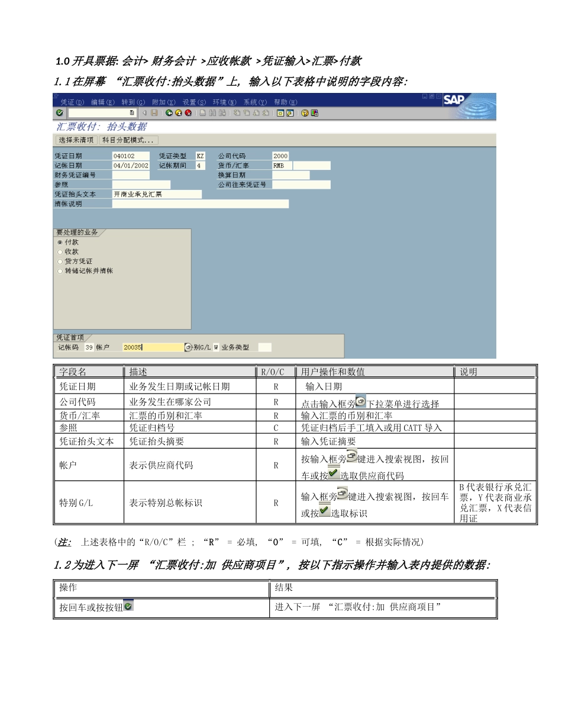Open the search help beside 帐户 field

[189, 347]
